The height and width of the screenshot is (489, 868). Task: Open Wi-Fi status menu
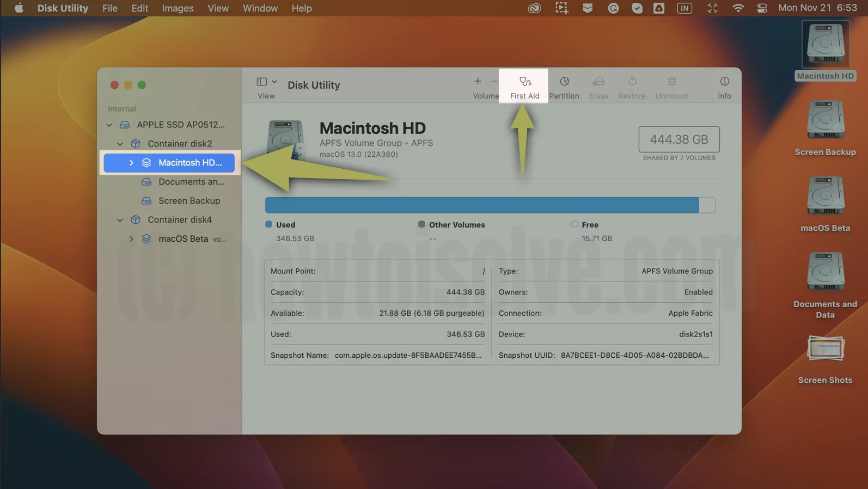[738, 8]
